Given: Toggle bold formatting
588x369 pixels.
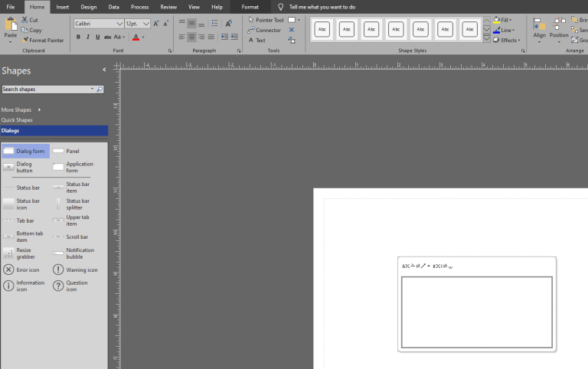Looking at the screenshot, I should click(78, 37).
